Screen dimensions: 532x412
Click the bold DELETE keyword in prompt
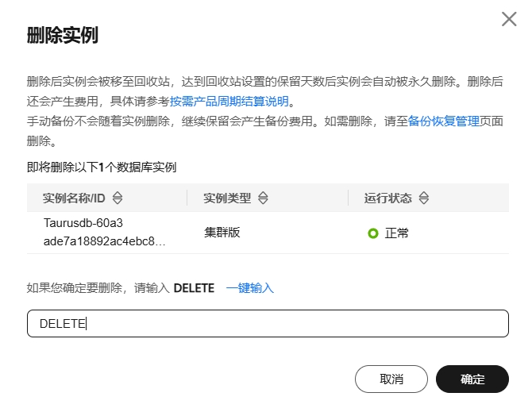194,288
